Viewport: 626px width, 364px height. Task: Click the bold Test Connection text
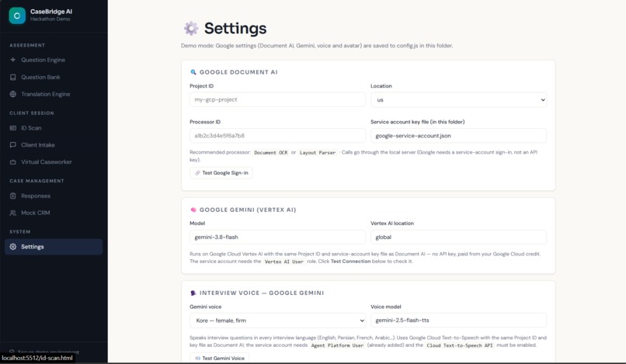point(350,262)
